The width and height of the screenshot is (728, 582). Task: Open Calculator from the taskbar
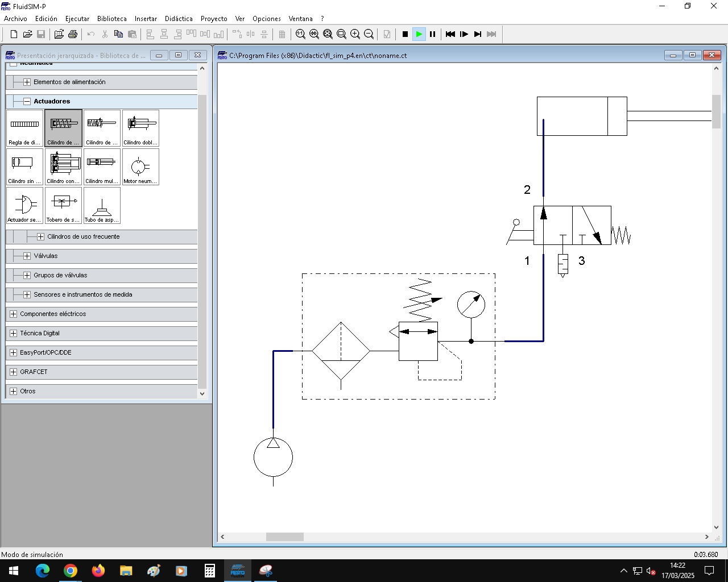click(209, 571)
